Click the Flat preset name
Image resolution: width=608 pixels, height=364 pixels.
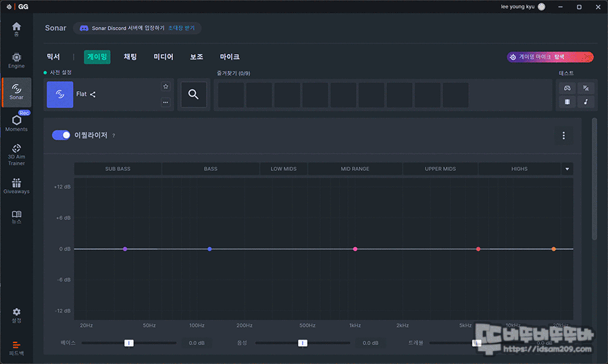[82, 94]
